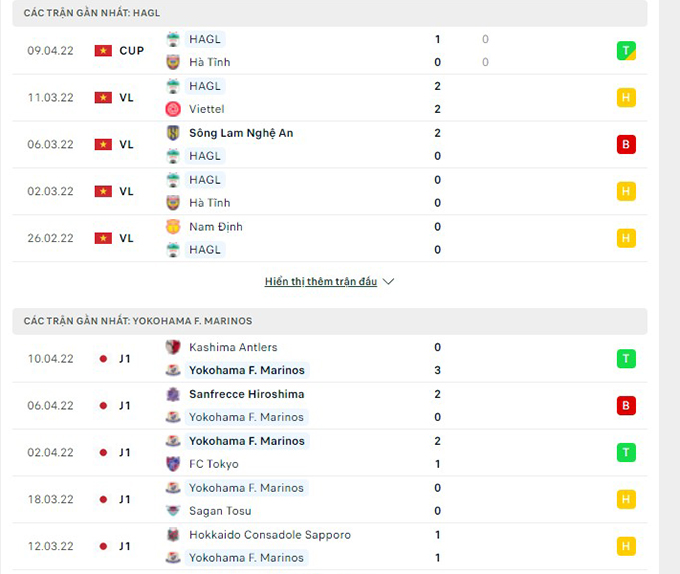Click the green T badge for HAGL vs Hà Tĩnh cup match

626,51
